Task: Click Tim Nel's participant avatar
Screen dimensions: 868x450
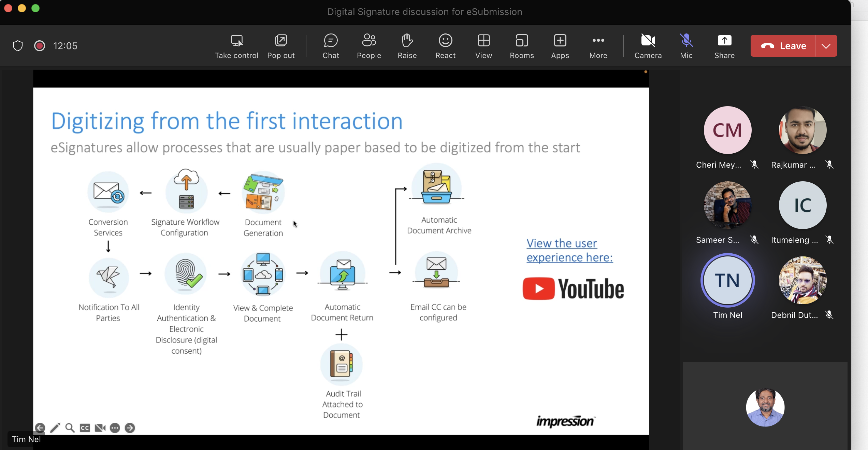Action: pyautogui.click(x=727, y=280)
